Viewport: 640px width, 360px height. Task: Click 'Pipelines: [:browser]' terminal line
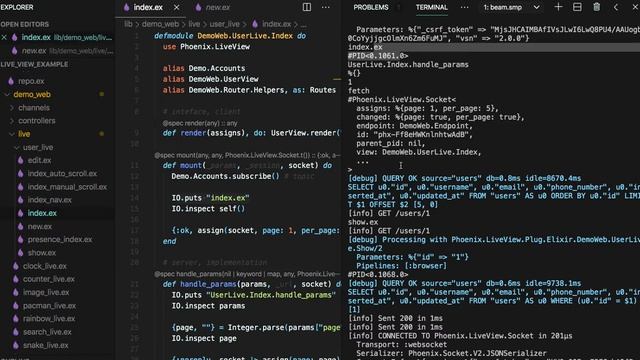401,266
